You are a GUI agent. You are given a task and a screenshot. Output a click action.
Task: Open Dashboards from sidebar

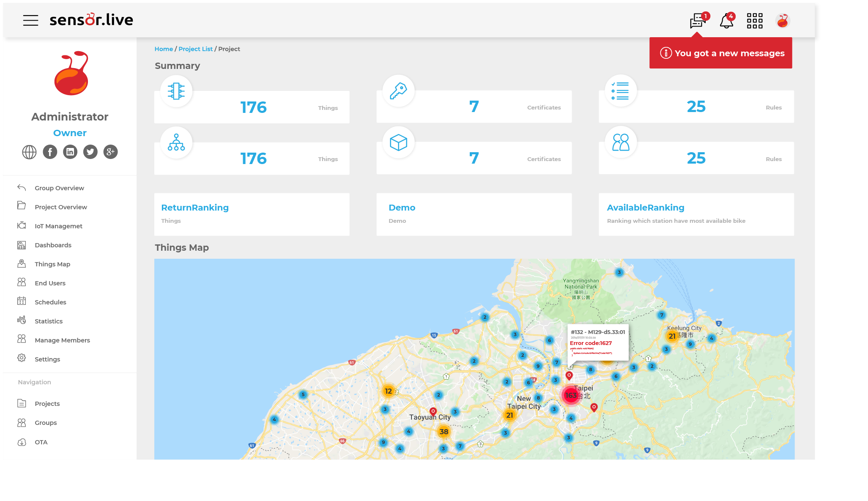pos(53,245)
